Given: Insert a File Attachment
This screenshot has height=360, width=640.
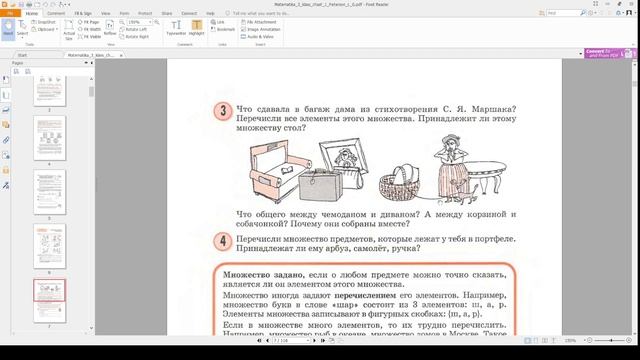Looking at the screenshot, I should point(258,22).
